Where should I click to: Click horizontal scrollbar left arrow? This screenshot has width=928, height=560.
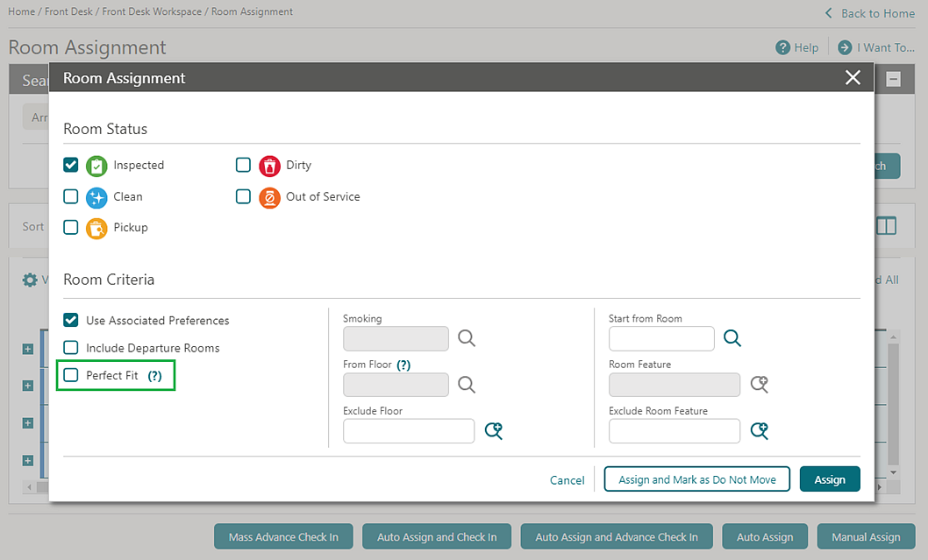pyautogui.click(x=29, y=486)
